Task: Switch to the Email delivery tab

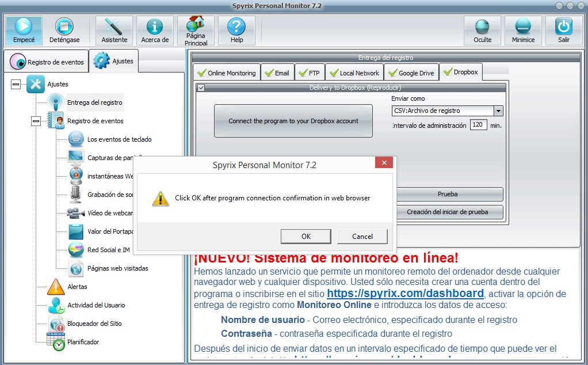Action: [x=277, y=73]
